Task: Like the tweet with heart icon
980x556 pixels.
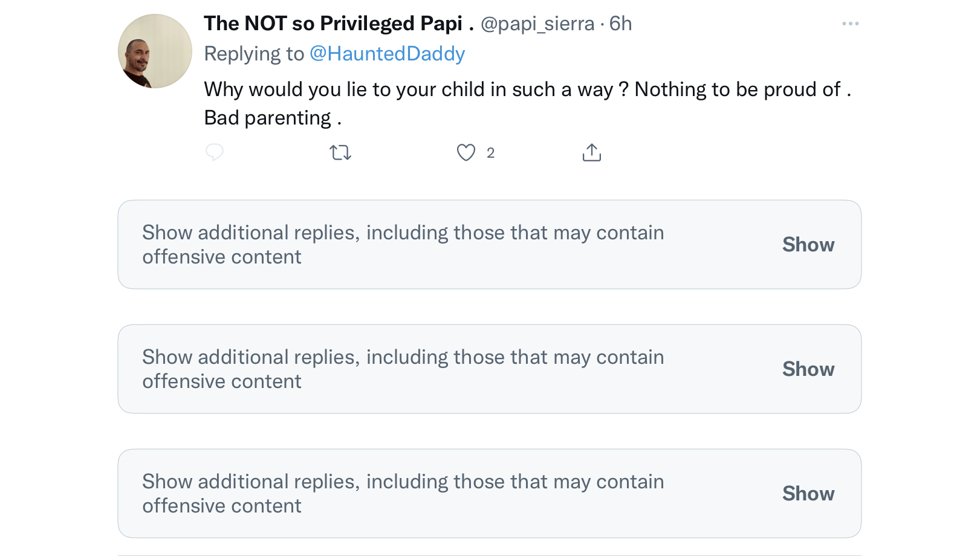Action: pos(466,152)
